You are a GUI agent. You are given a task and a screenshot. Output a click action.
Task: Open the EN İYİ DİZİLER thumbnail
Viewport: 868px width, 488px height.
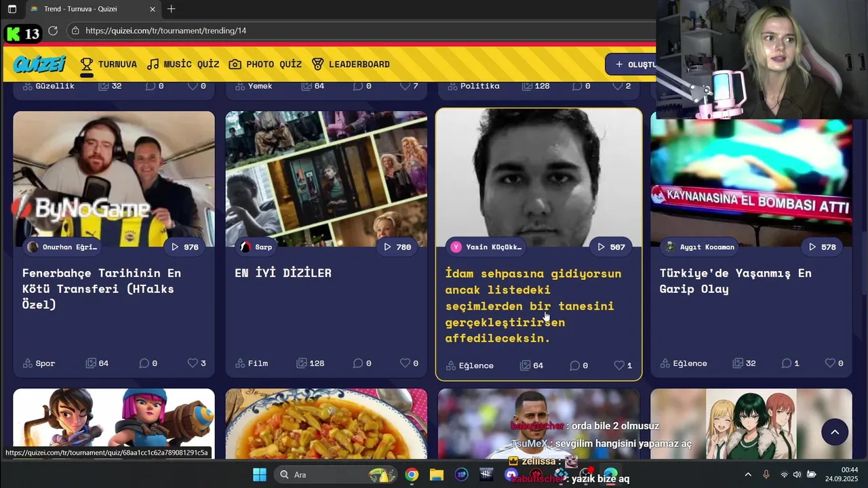tap(326, 179)
